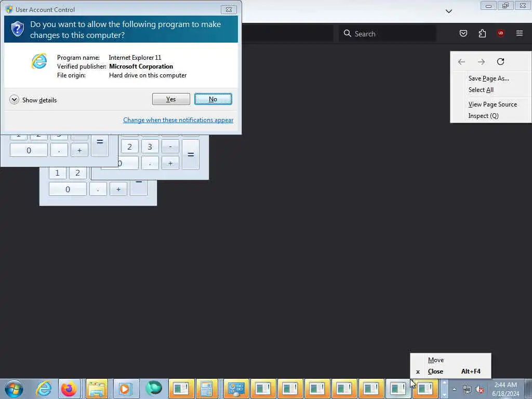This screenshot has height=399, width=532.
Task: Click the minus key on the middle calculator
Action: tap(170, 147)
